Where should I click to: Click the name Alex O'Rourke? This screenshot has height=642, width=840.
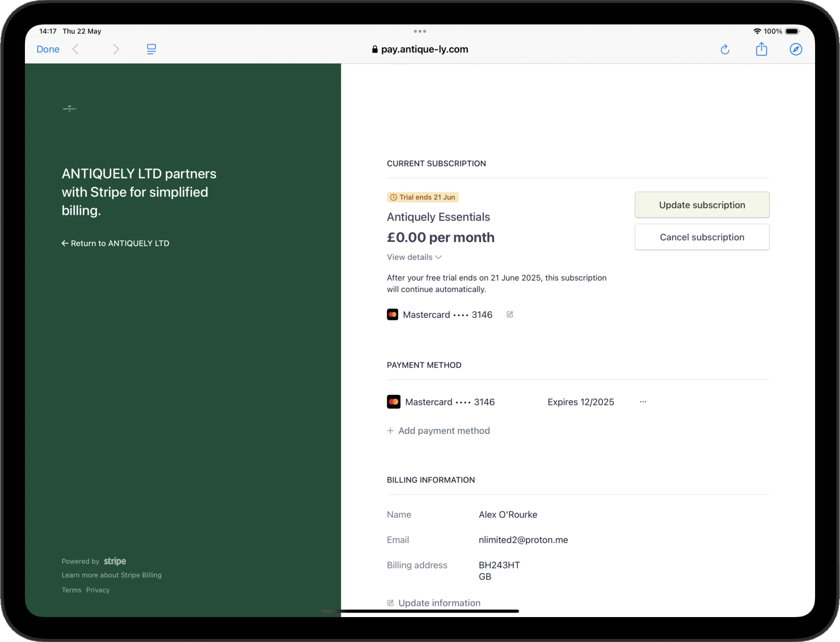pos(508,514)
